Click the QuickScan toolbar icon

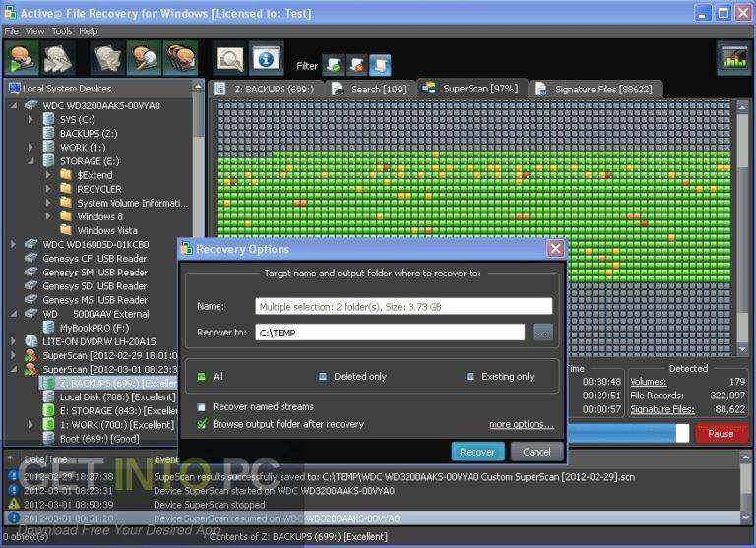[x=22, y=58]
